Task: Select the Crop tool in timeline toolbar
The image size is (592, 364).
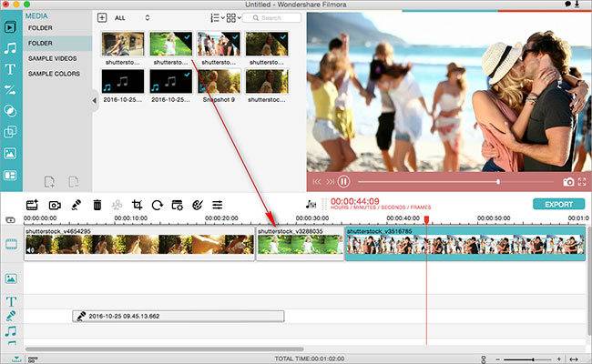Action: [x=138, y=206]
